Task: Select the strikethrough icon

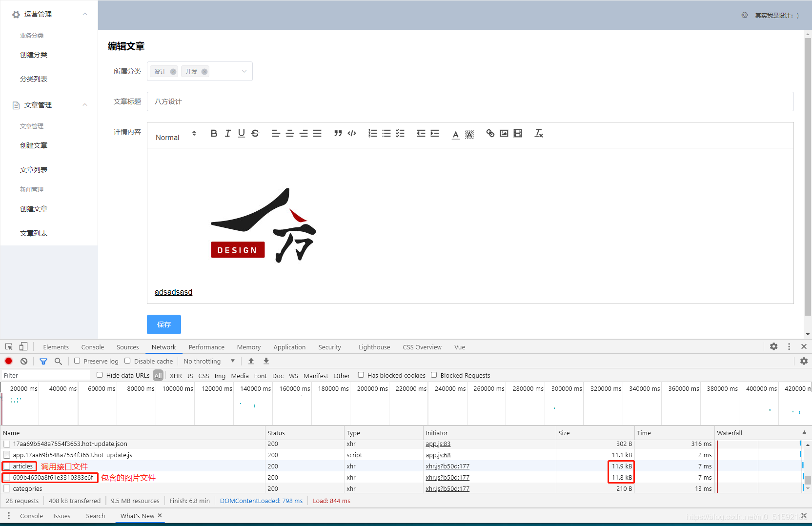Action: 255,133
